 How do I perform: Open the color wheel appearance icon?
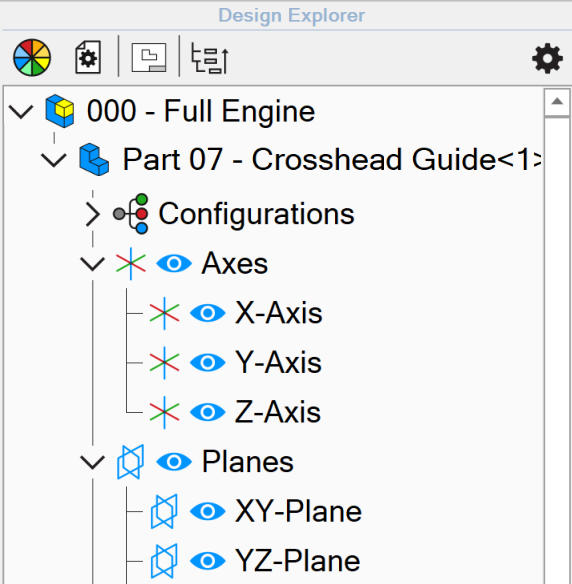(32, 57)
